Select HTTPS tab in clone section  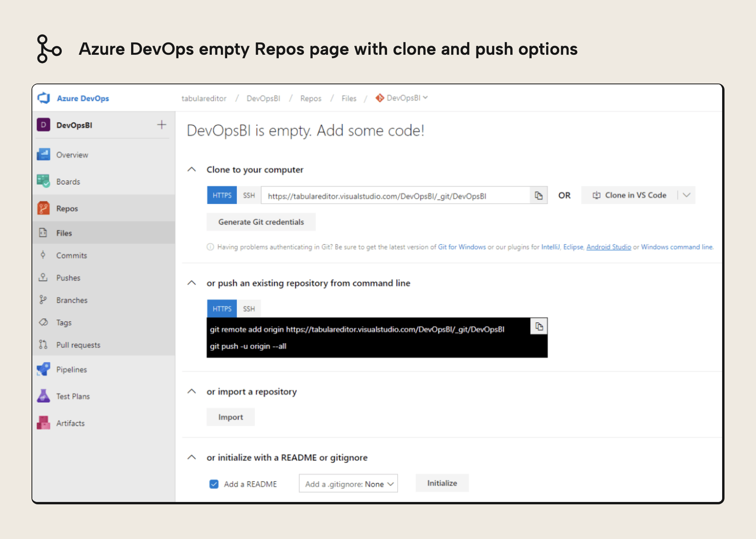point(222,195)
